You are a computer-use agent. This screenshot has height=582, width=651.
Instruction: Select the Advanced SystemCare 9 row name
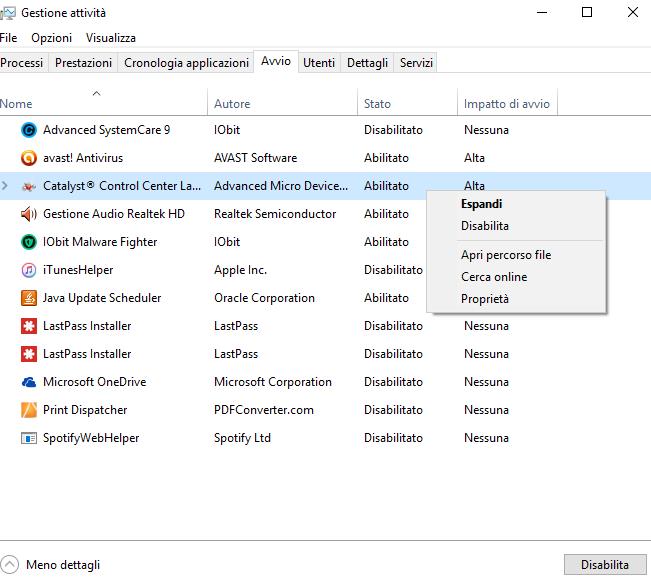click(106, 130)
